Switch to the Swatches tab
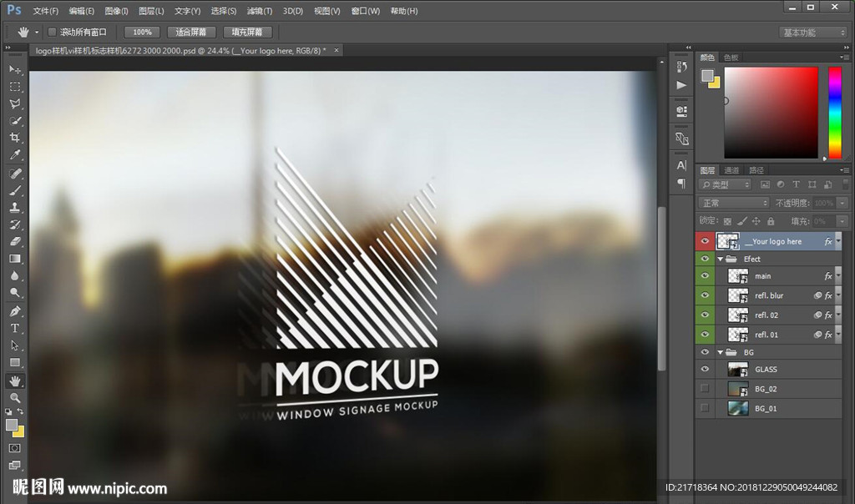Image resolution: width=855 pixels, height=504 pixels. tap(731, 58)
